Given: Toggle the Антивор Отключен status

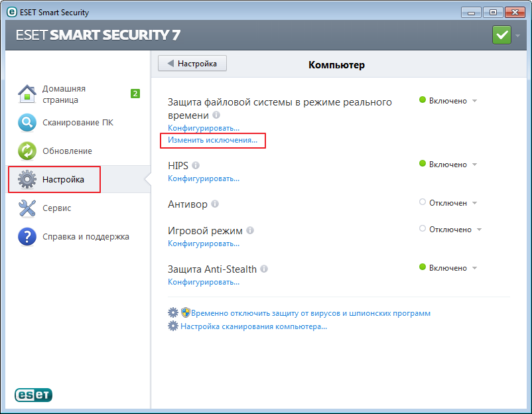Looking at the screenshot, I should 447,203.
